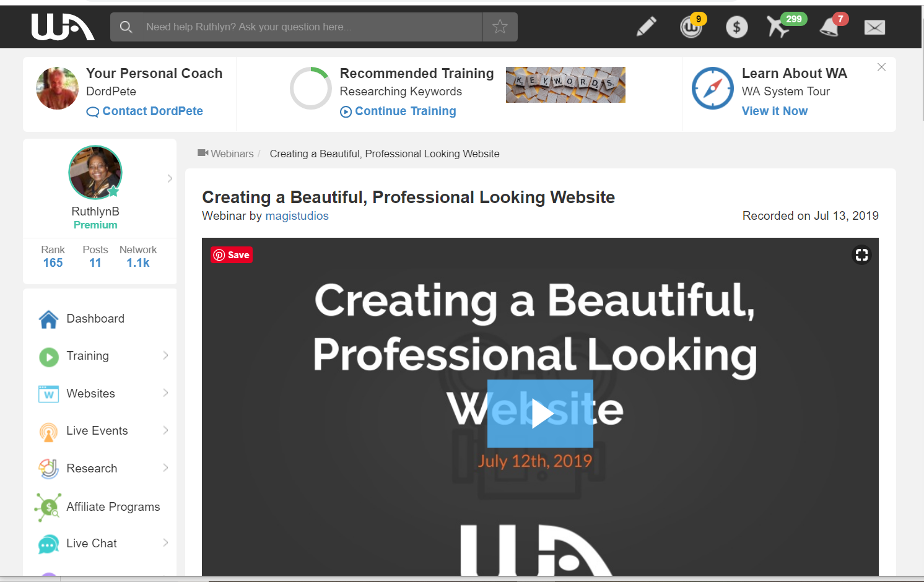Click the Contact DordPete link
924x582 pixels.
point(145,111)
